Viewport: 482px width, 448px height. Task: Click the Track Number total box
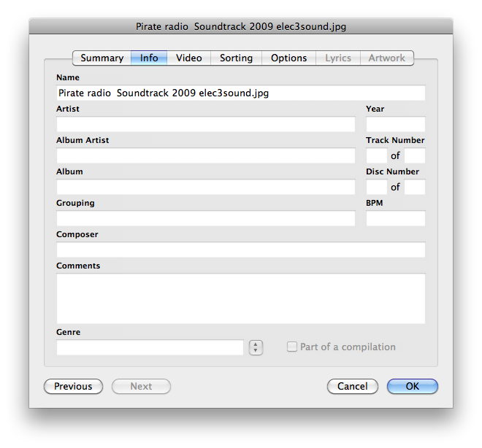coord(415,155)
